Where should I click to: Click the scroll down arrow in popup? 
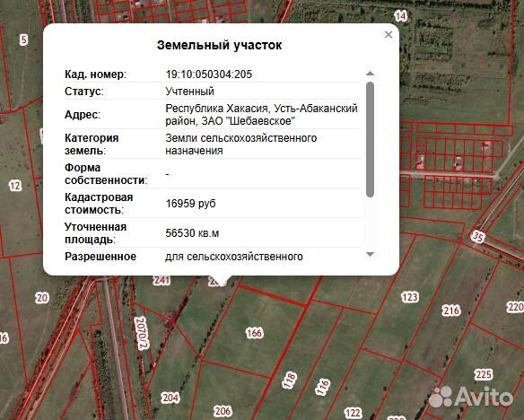(370, 254)
